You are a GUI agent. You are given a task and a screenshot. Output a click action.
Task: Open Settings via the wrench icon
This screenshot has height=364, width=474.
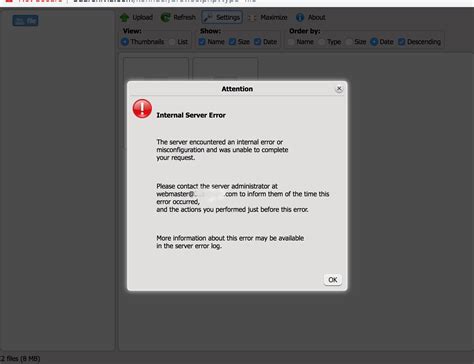(x=208, y=17)
